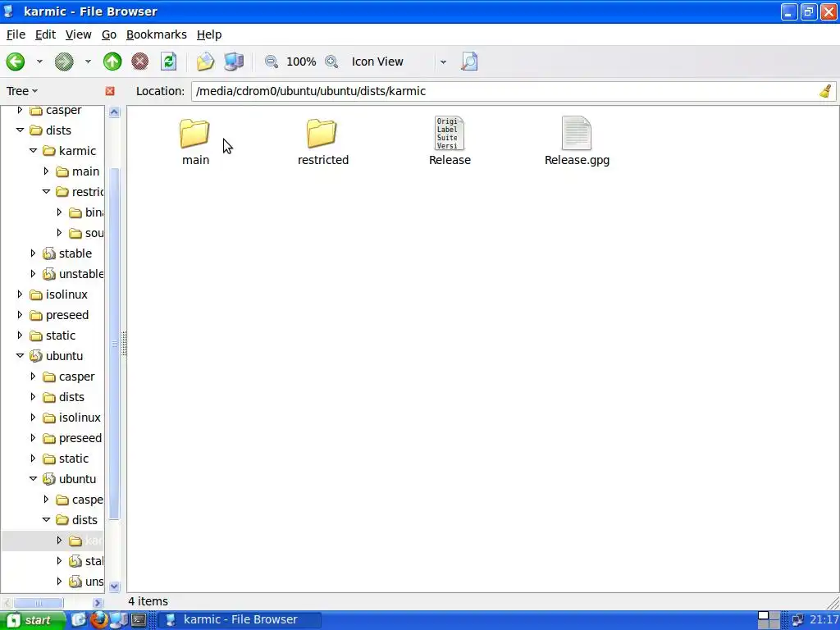Collapse the visible karmic tree node
The height and width of the screenshot is (630, 840).
(33, 151)
